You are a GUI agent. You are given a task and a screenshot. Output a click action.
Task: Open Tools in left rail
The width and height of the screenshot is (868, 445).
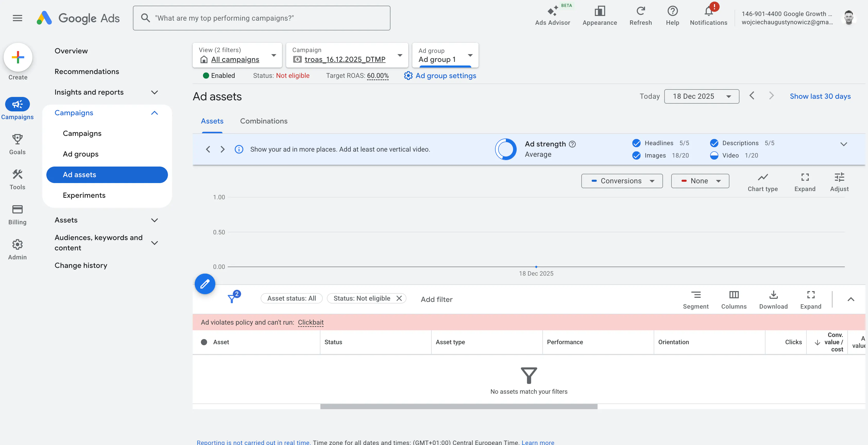[17, 179]
